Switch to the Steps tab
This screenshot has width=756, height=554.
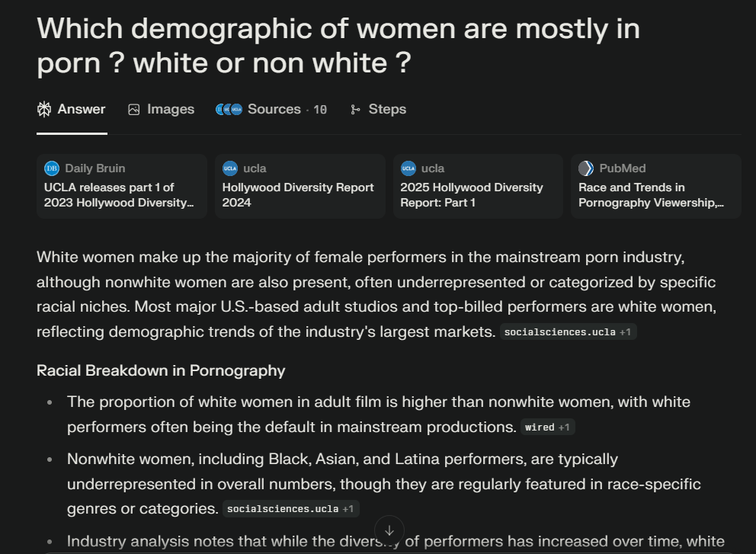(x=379, y=110)
